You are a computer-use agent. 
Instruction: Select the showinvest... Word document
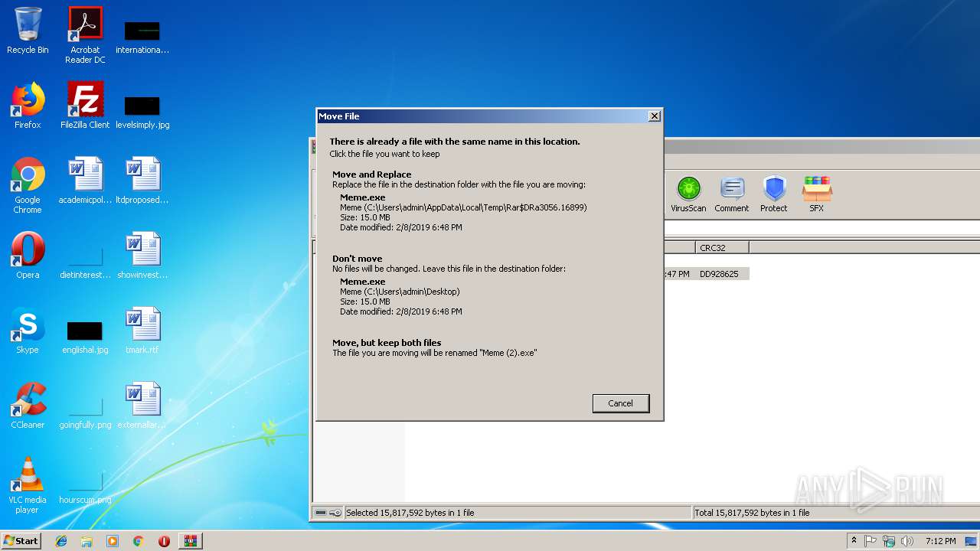pyautogui.click(x=142, y=256)
